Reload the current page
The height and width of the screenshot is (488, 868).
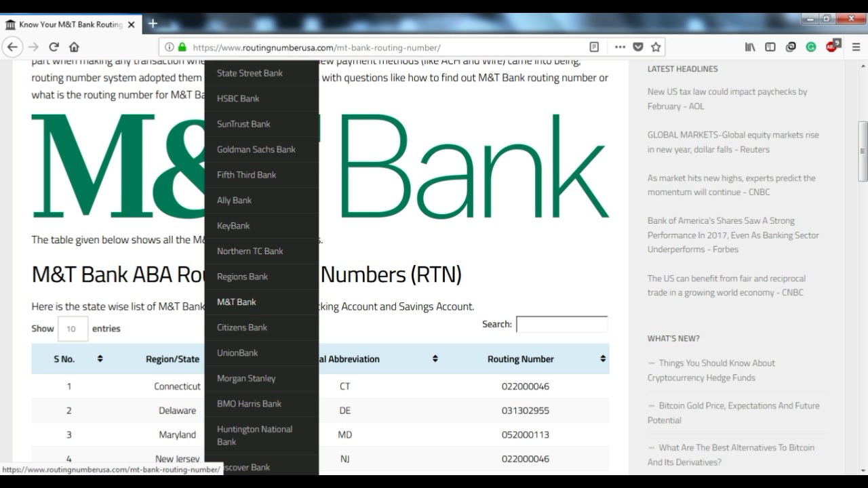(54, 47)
